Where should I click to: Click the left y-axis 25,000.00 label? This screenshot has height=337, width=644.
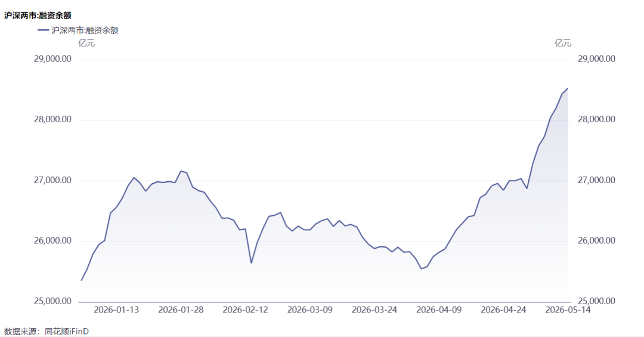[x=52, y=301]
